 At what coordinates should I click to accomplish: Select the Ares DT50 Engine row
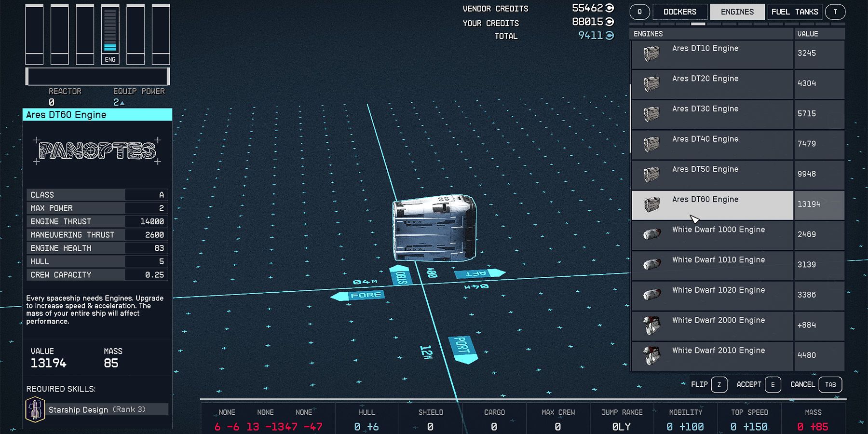click(x=738, y=175)
